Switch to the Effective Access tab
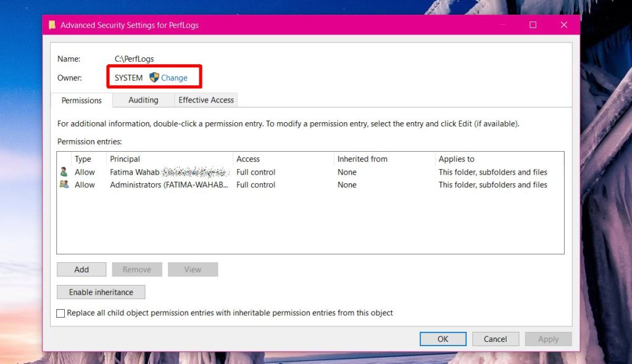Image resolution: width=632 pixels, height=364 pixels. pyautogui.click(x=206, y=100)
